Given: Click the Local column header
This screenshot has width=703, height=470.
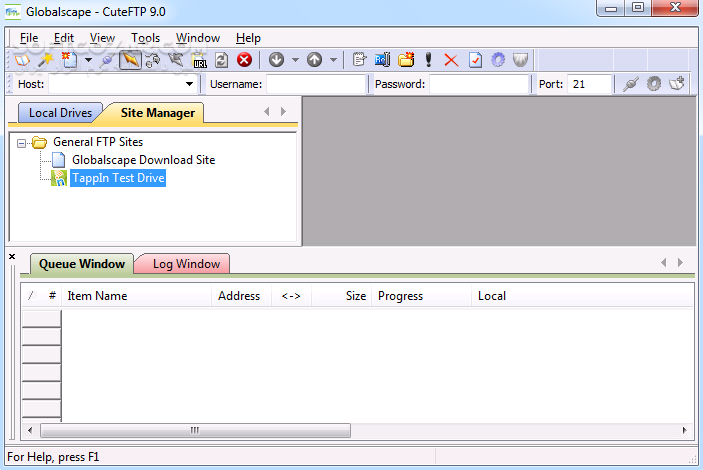Looking at the screenshot, I should [582, 296].
